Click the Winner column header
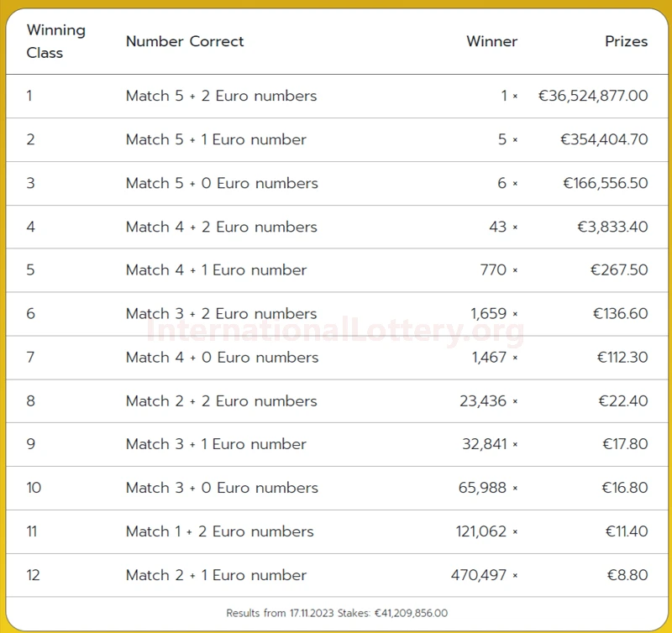 [x=491, y=41]
